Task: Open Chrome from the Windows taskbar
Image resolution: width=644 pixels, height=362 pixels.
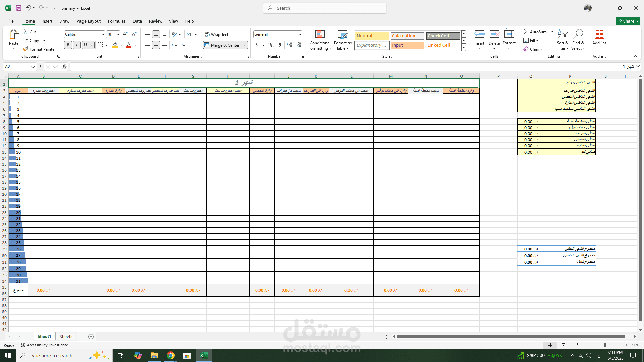Action: [171, 355]
